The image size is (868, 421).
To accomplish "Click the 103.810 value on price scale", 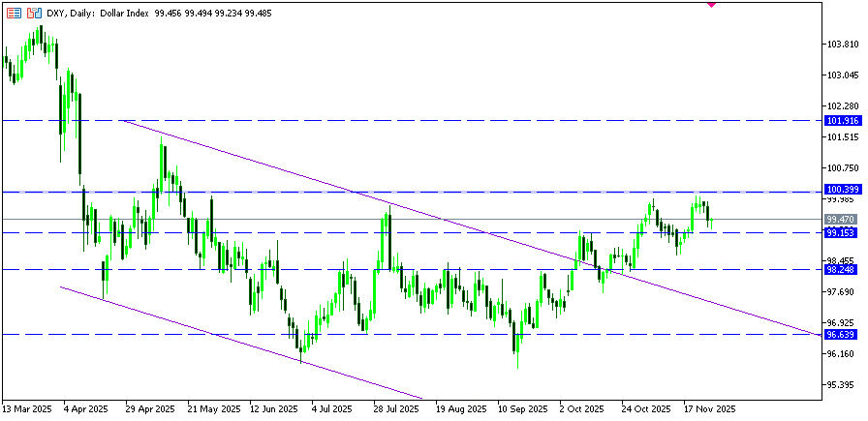I will tap(839, 45).
